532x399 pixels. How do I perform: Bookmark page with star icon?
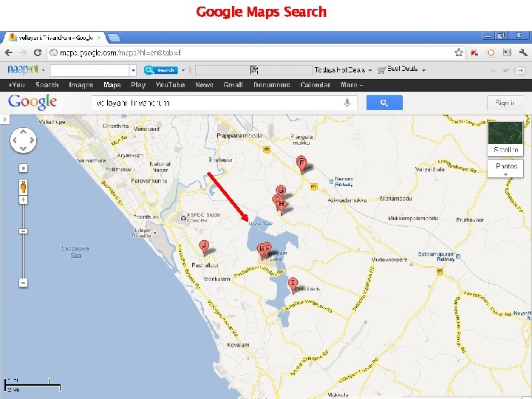coord(458,52)
